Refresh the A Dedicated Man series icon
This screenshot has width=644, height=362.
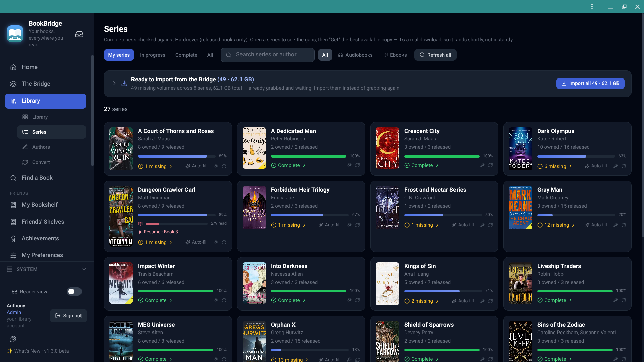click(358, 165)
